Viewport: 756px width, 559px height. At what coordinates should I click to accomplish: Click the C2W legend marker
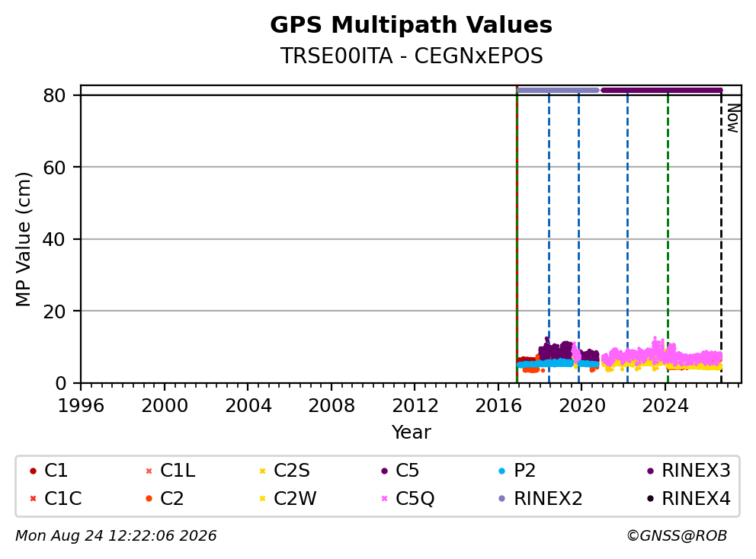point(262,499)
